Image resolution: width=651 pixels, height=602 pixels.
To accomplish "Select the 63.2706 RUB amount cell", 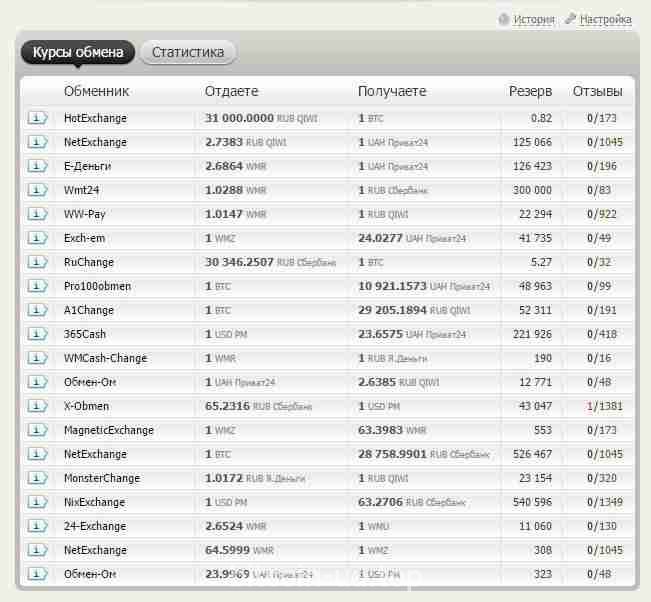I will [x=412, y=502].
